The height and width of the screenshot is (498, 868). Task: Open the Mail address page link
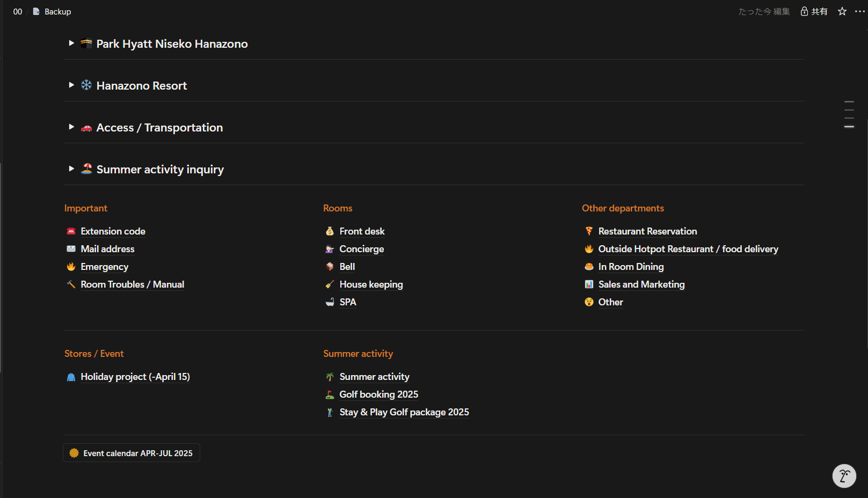107,249
